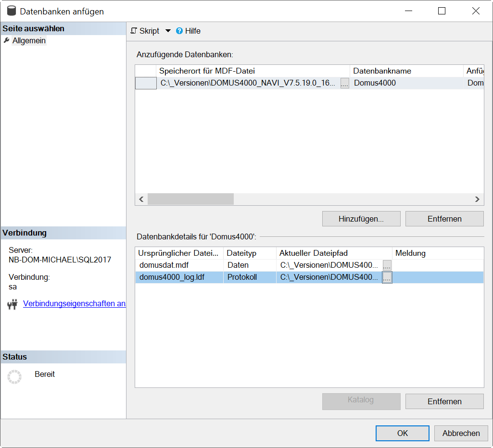Click the Dateityp column header

pyautogui.click(x=250, y=253)
